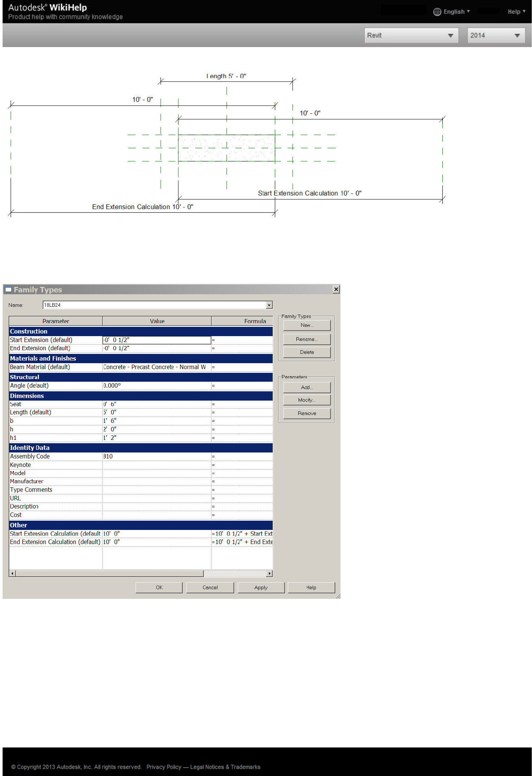Open the English language dropdown

pos(456,12)
